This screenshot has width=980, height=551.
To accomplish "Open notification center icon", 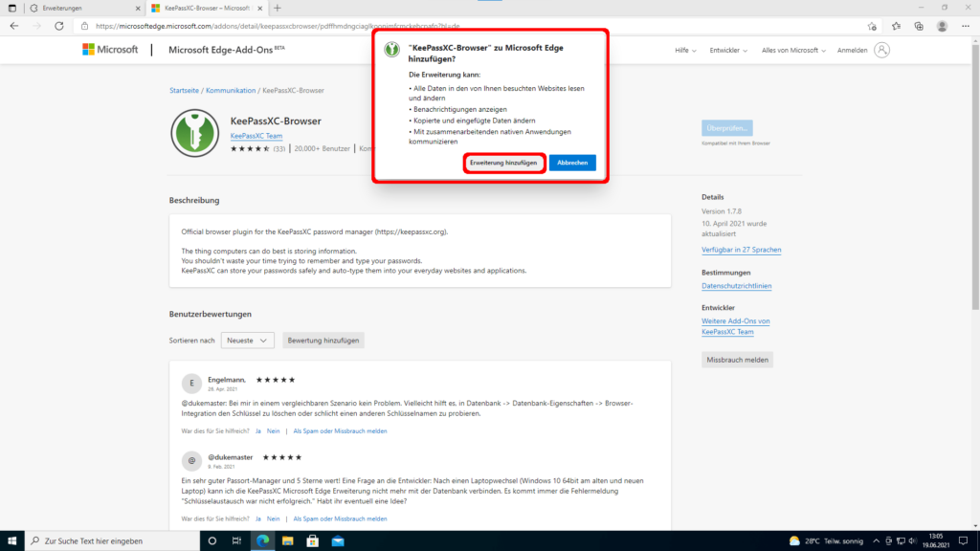I will [963, 541].
